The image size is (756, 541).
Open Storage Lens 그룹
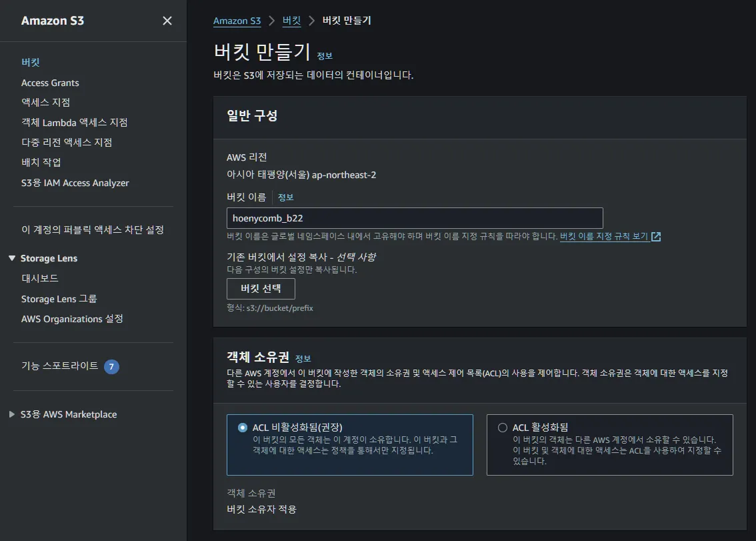pos(59,299)
